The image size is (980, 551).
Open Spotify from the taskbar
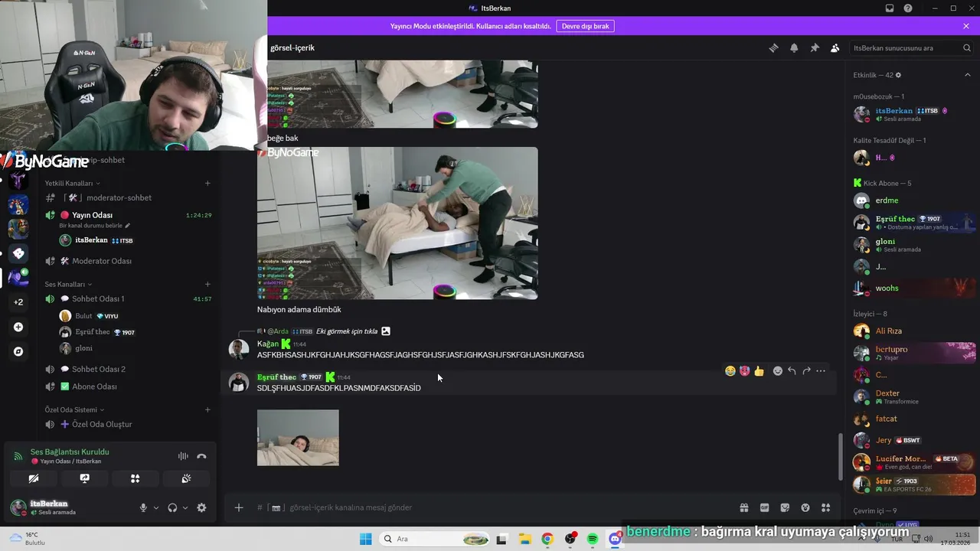coord(593,539)
